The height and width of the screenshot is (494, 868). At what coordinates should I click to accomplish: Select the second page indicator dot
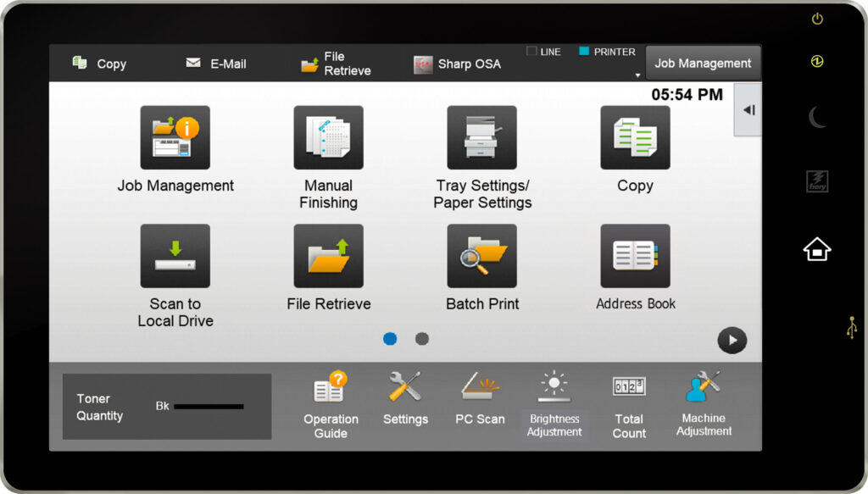point(421,338)
